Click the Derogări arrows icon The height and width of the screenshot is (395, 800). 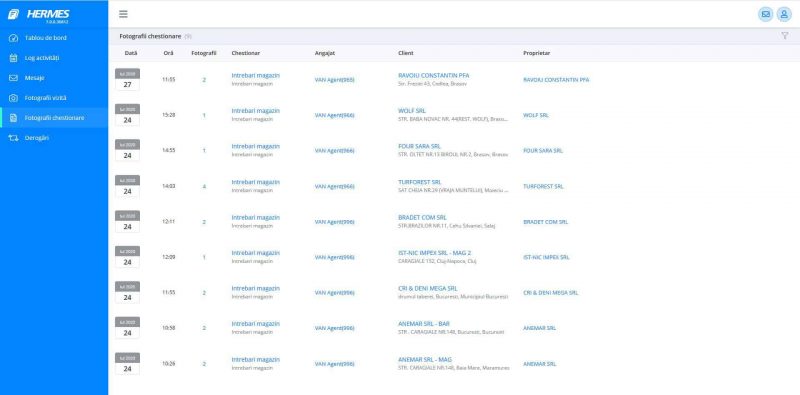click(14, 138)
